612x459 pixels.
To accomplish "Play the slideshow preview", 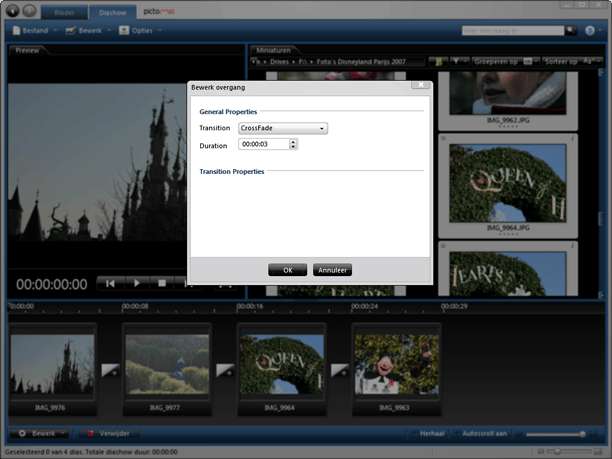I will coord(137,283).
